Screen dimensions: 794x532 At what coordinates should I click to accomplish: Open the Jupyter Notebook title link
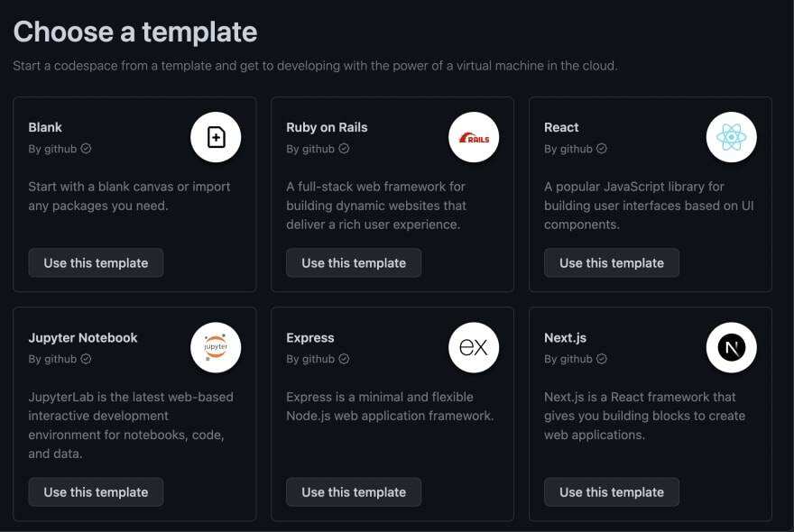pyautogui.click(x=83, y=338)
